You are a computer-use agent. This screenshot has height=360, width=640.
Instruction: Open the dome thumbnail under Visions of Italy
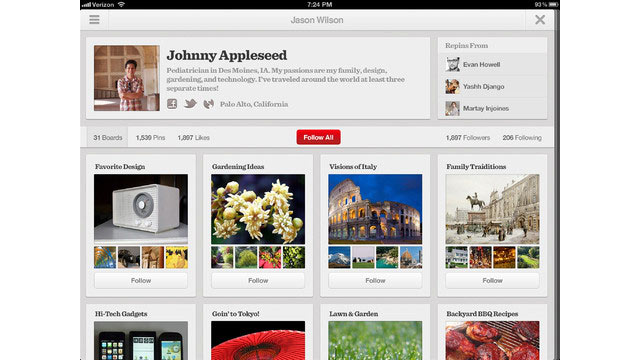(x=411, y=257)
